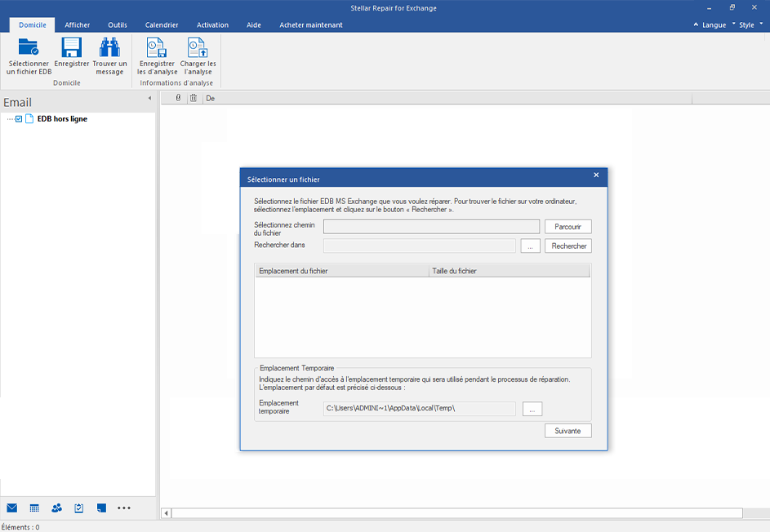Click browse button for Emplacement temporaire
770x532 pixels.
click(x=532, y=409)
